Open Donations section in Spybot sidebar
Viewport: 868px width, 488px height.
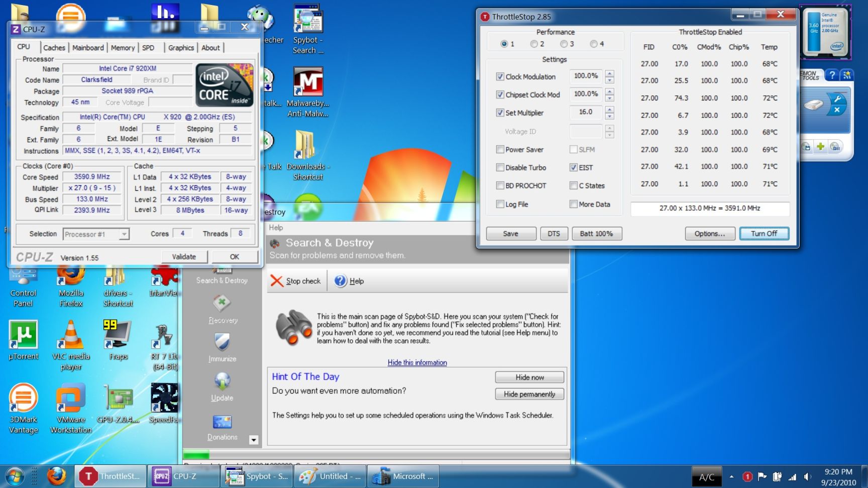click(x=223, y=427)
